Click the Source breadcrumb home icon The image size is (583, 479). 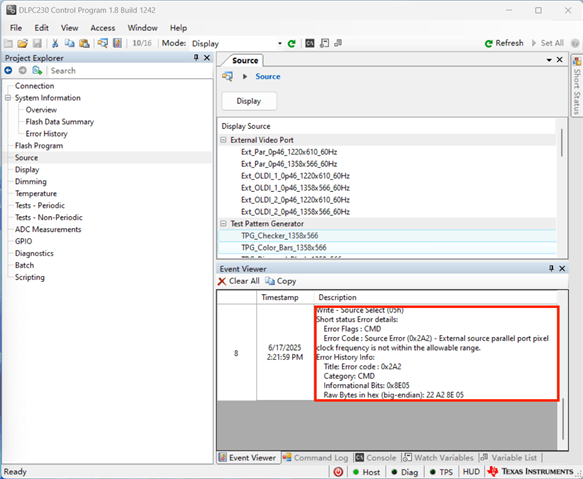click(x=228, y=77)
